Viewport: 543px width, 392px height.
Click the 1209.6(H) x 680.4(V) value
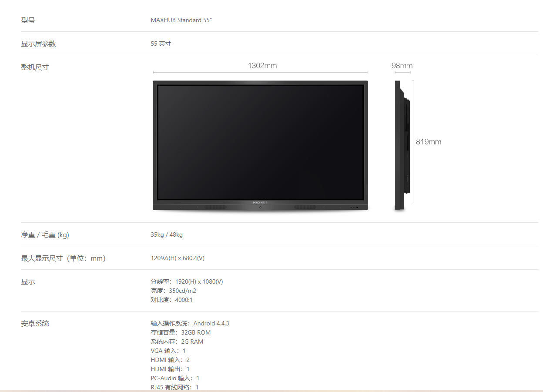[x=178, y=258]
